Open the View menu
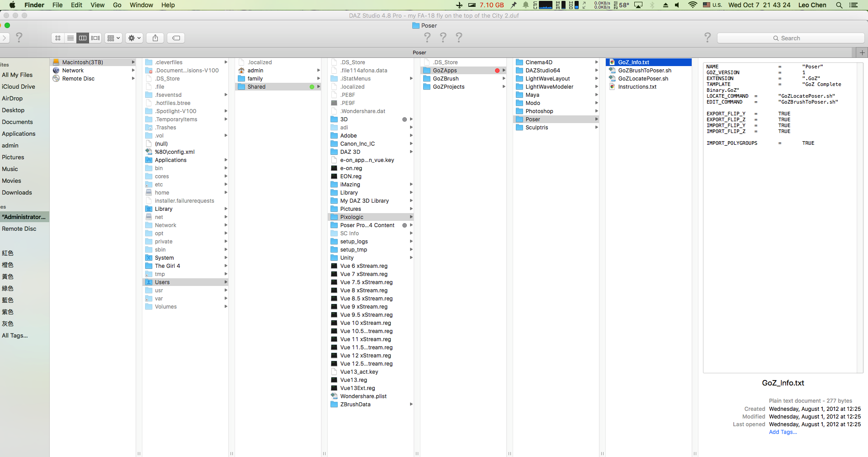Image resolution: width=868 pixels, height=457 pixels. [x=97, y=5]
